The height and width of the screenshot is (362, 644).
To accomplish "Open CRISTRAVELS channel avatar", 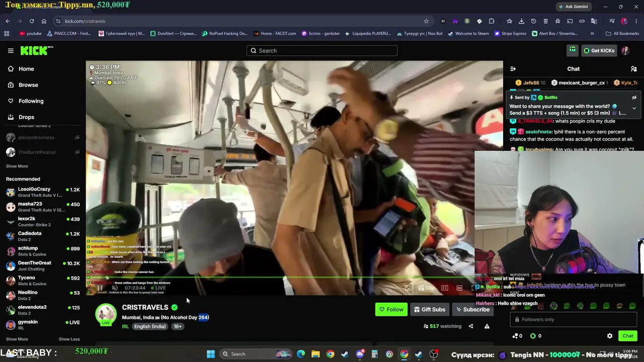I will [x=106, y=314].
